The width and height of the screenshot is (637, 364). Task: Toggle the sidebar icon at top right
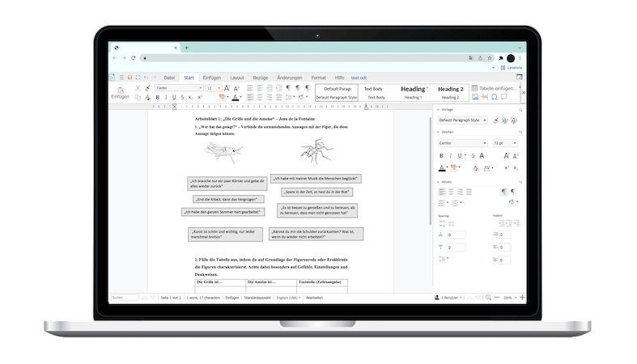click(519, 77)
